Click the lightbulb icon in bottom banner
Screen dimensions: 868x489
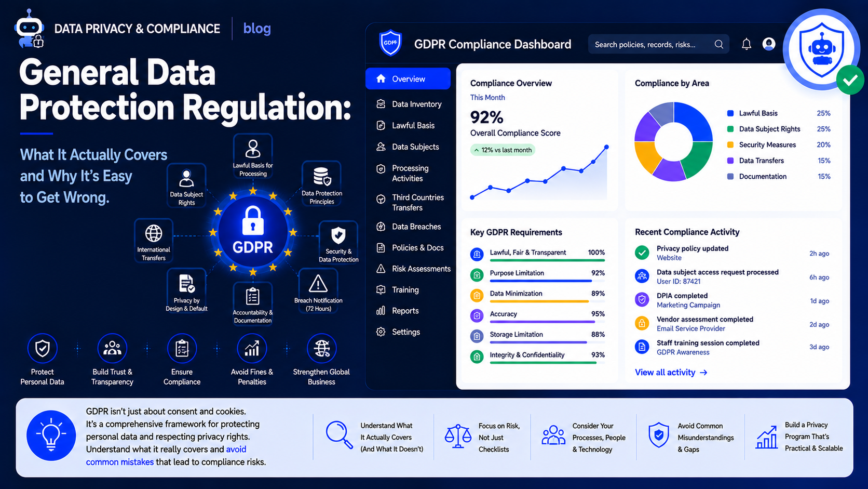click(51, 435)
